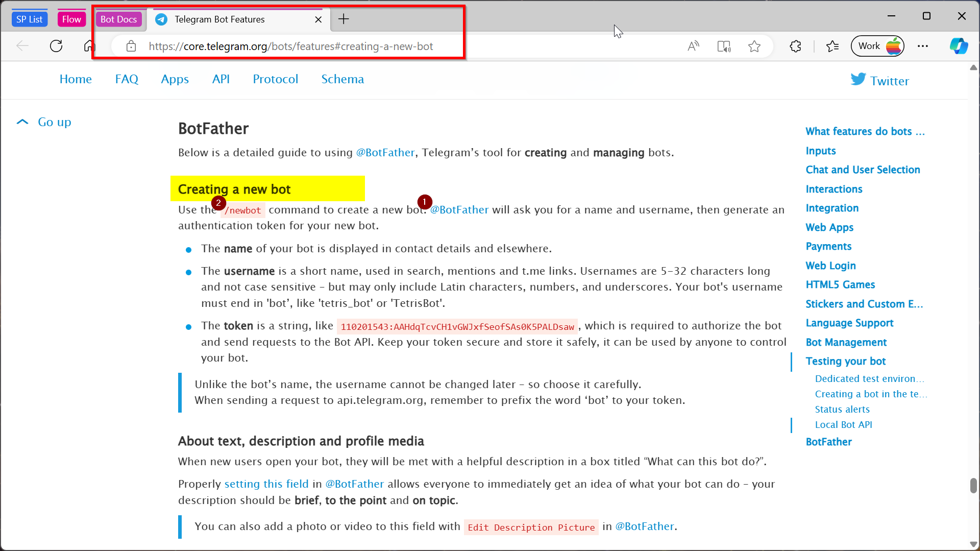
Task: Jump to Inputs section
Action: (x=820, y=151)
